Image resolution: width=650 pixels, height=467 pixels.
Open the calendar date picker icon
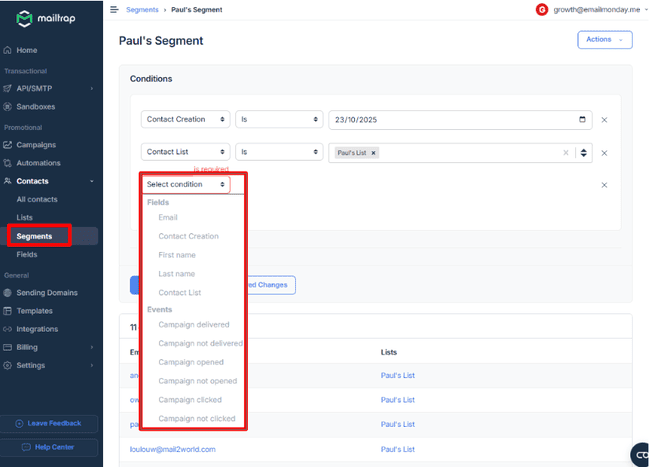pos(582,119)
